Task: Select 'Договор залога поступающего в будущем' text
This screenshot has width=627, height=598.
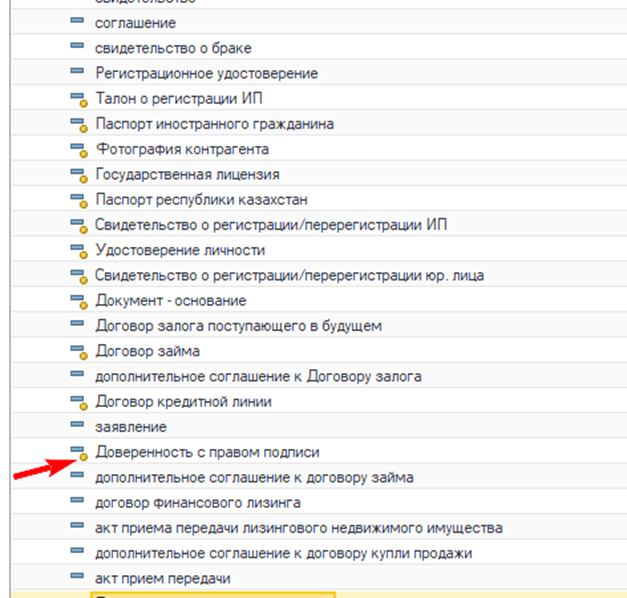Action: pos(238,326)
